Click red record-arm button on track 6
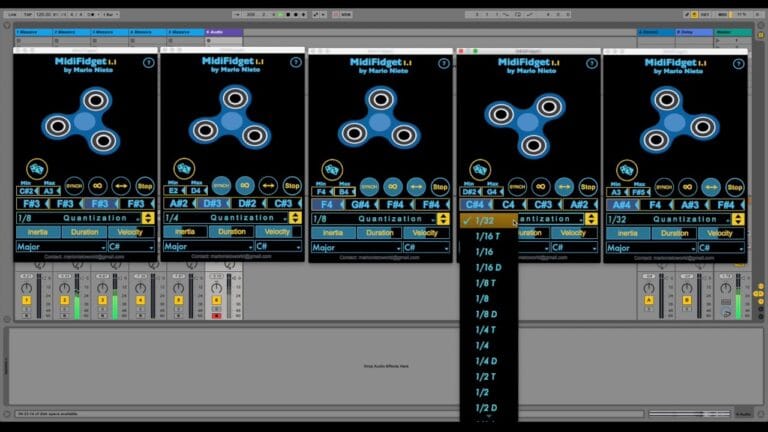The height and width of the screenshot is (432, 768). click(x=216, y=316)
